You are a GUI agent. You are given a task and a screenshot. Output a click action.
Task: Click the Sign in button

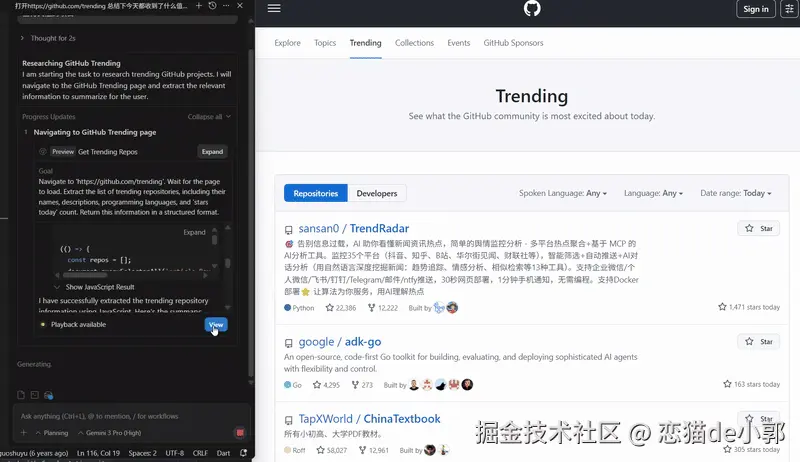click(756, 9)
